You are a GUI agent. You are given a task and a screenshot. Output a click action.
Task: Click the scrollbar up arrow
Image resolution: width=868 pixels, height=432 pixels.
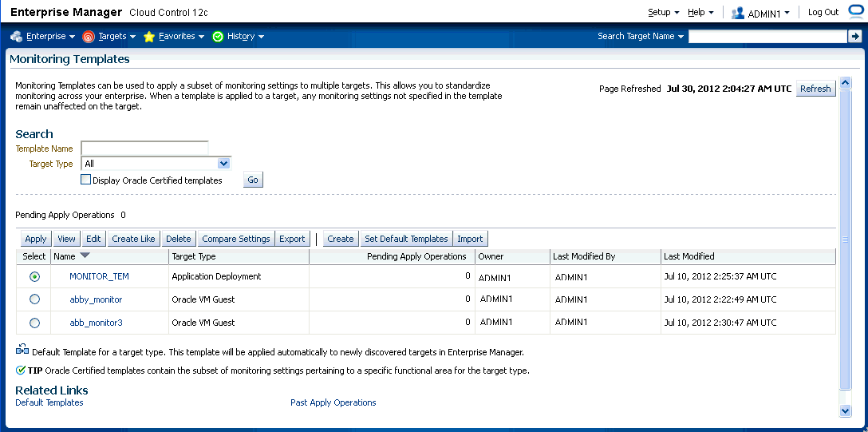(x=846, y=82)
